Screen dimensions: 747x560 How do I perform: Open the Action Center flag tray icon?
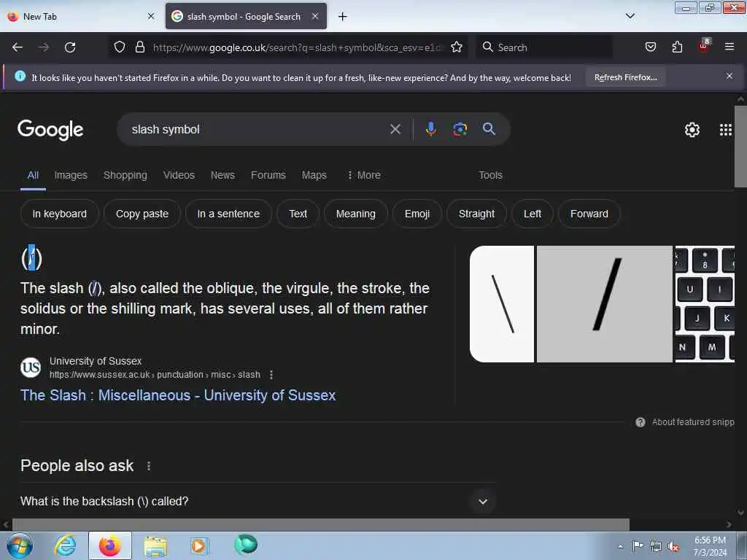(638, 546)
